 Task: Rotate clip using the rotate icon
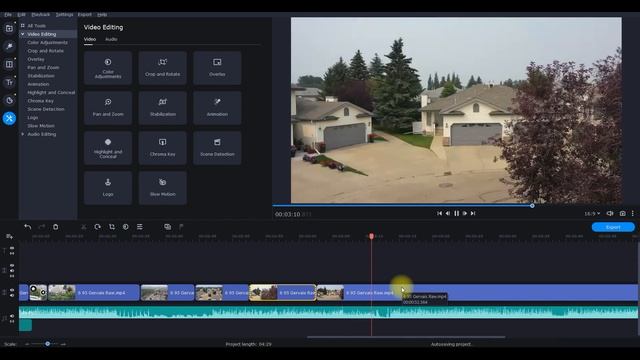pyautogui.click(x=98, y=227)
